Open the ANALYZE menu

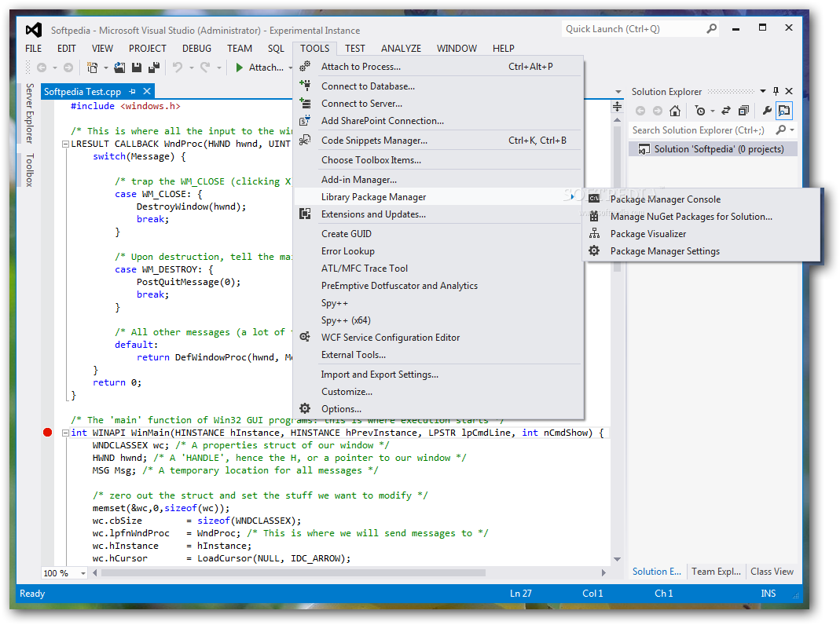tap(401, 48)
